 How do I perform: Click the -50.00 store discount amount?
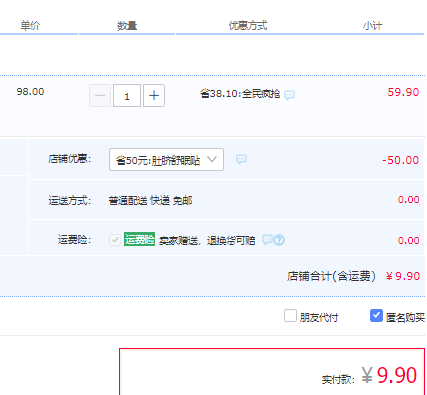[401, 160]
